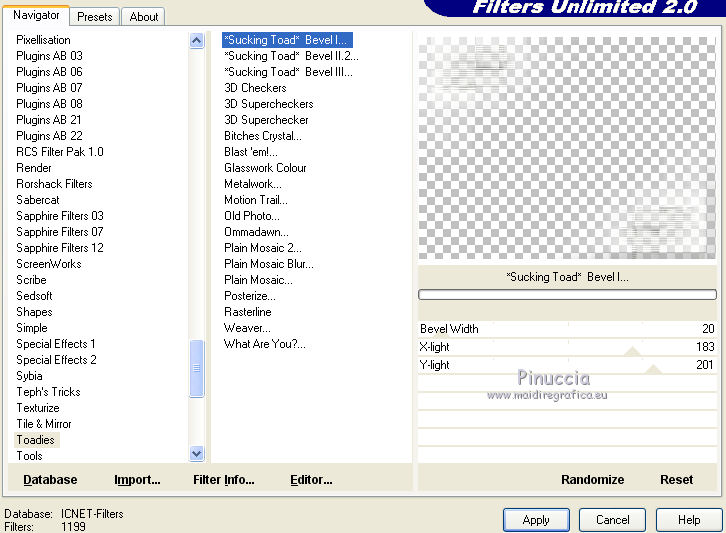Select the Tile & Mirror category

point(44,424)
